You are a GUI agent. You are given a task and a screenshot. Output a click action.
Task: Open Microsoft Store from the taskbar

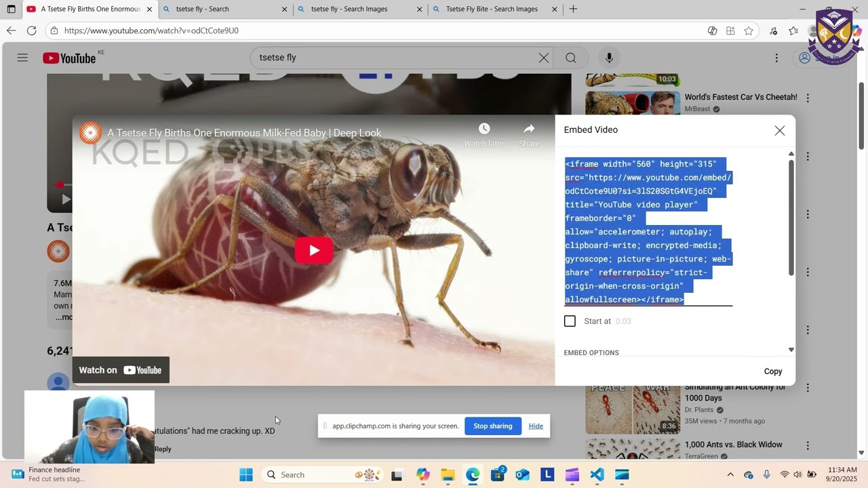coord(498,474)
